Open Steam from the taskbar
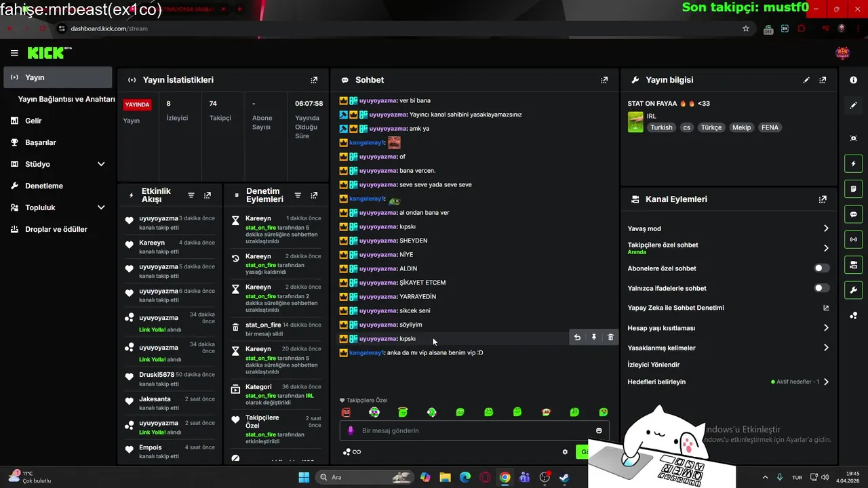The width and height of the screenshot is (868, 488). pyautogui.click(x=564, y=477)
